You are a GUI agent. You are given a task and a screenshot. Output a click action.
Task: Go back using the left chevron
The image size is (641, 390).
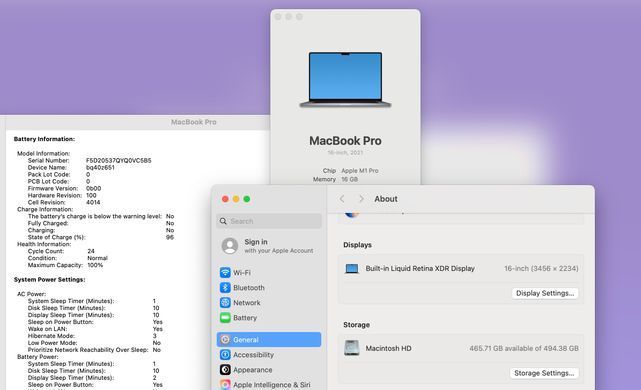(x=342, y=199)
